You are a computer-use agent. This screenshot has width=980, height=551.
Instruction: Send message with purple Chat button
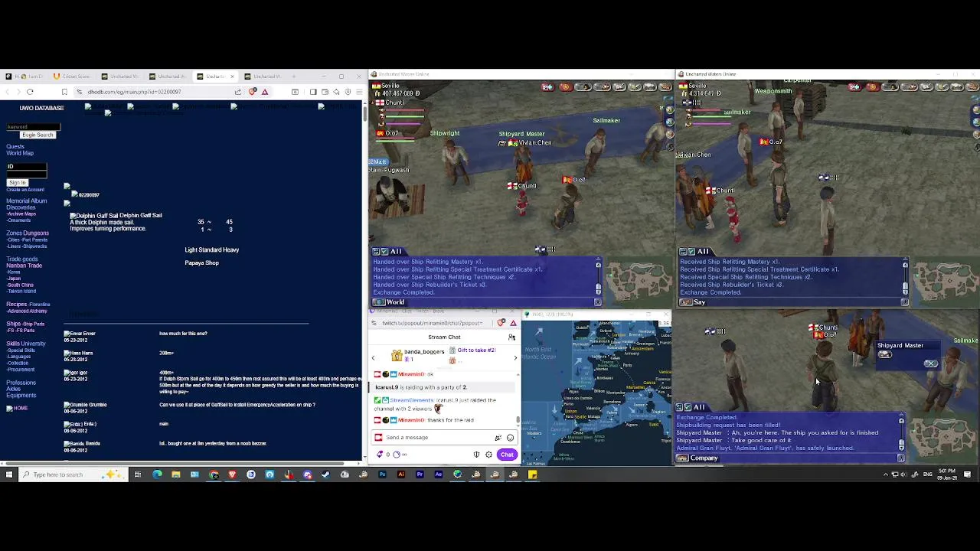[507, 455]
